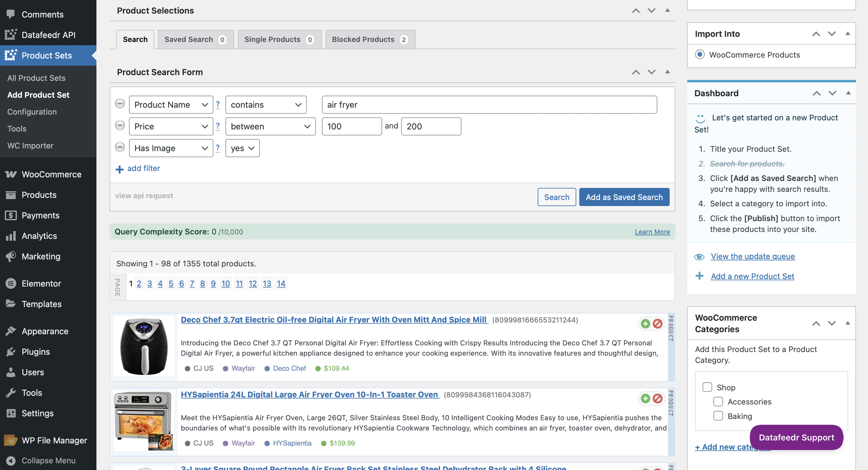Open the Settings sliders icon
The height and width of the screenshot is (470, 868).
point(11,413)
